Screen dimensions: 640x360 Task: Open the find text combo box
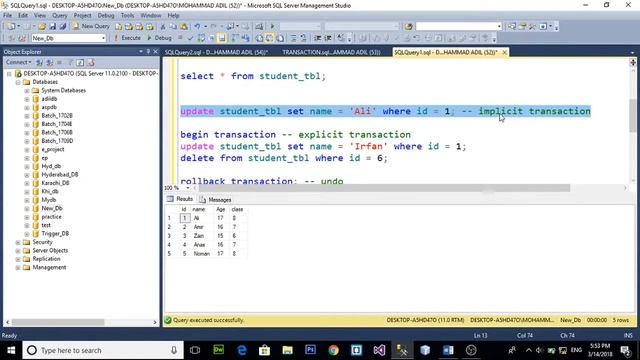pos(459,27)
